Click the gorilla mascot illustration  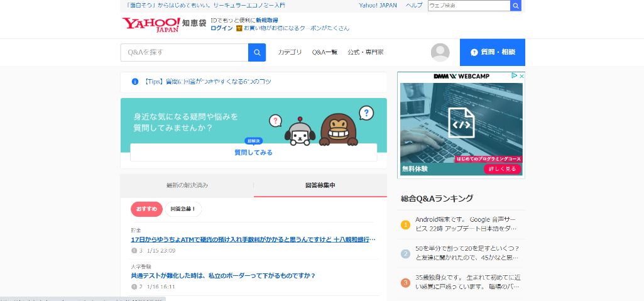(x=339, y=129)
